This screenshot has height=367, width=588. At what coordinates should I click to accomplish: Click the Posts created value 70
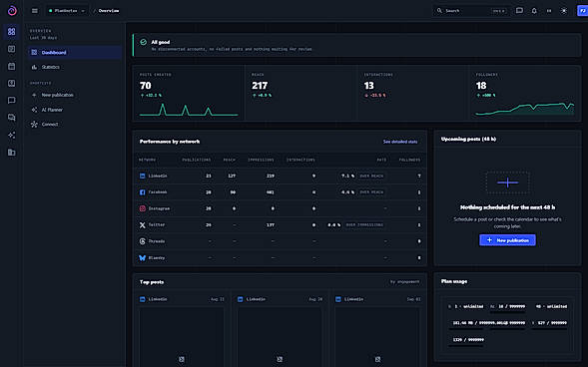click(x=146, y=86)
